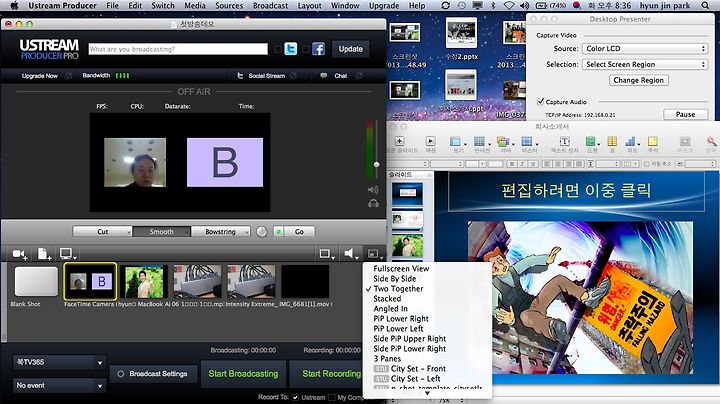The height and width of the screenshot is (404, 720).
Task: Click the Keynote new slide icon
Action: [399, 141]
